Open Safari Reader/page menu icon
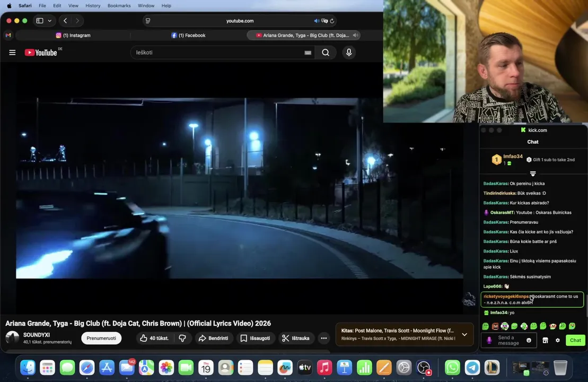The height and width of the screenshot is (382, 588). tap(148, 21)
